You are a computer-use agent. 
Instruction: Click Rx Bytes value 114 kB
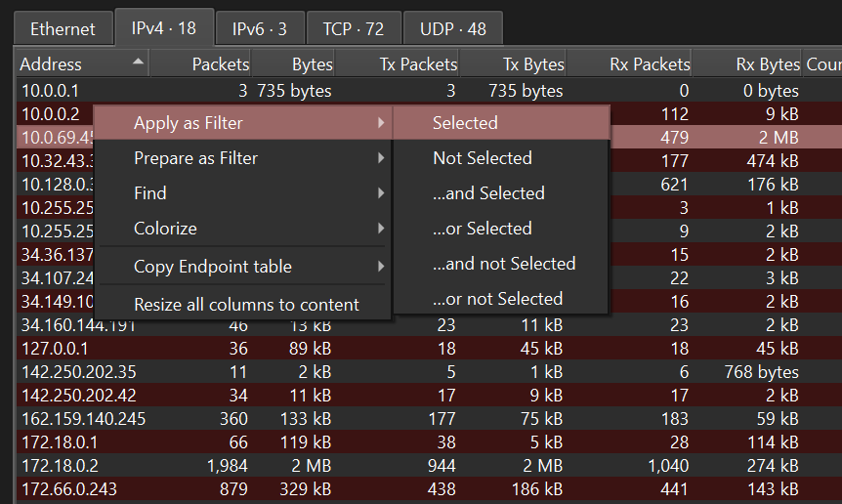(773, 442)
